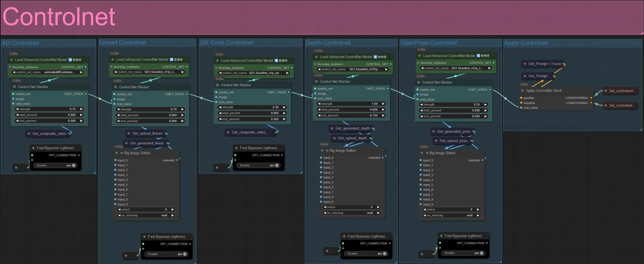Collapse the Fast Bypasser node in Depth Controlnet
This screenshot has width=644, height=264.
344,236
